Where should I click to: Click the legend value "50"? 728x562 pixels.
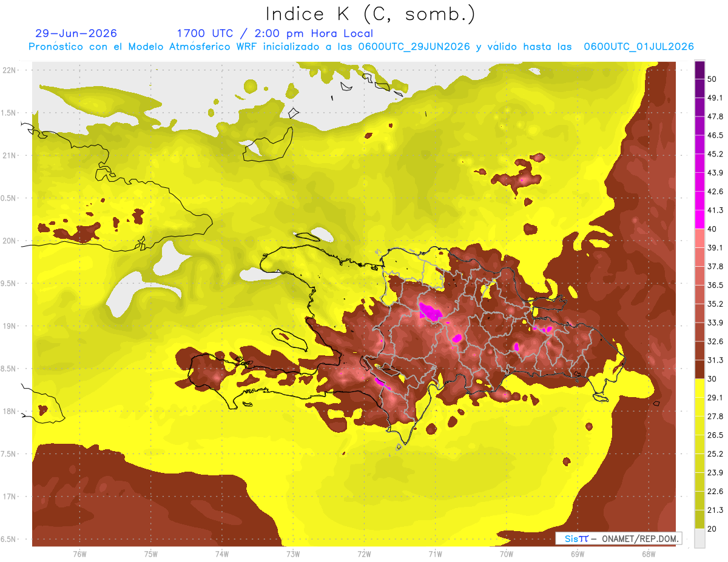(x=713, y=79)
